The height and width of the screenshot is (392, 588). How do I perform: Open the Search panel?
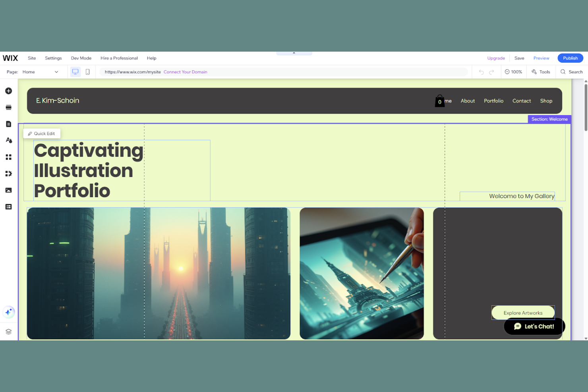[x=571, y=72]
